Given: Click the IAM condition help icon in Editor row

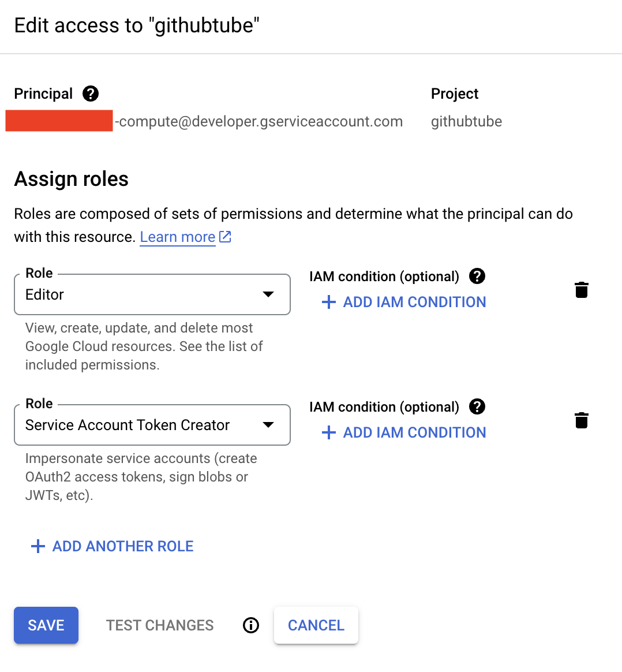Looking at the screenshot, I should click(x=477, y=277).
